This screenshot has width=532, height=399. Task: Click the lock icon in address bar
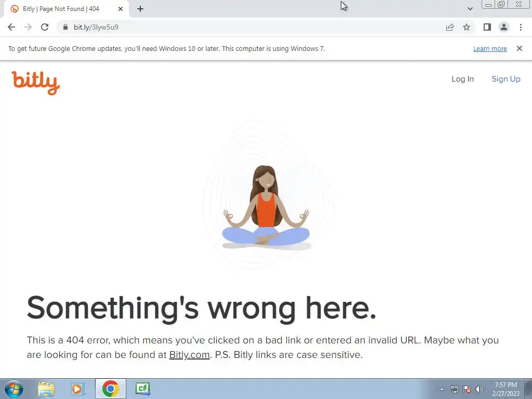[x=65, y=27]
